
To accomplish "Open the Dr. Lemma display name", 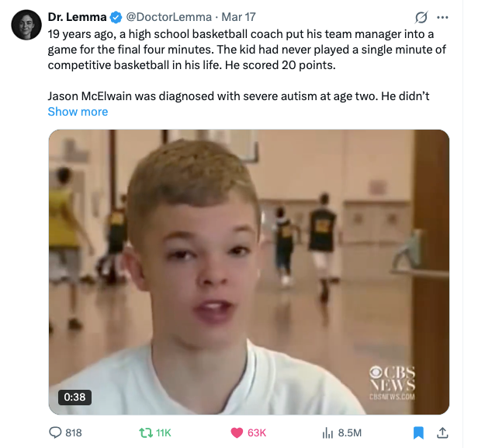I will pyautogui.click(x=77, y=17).
